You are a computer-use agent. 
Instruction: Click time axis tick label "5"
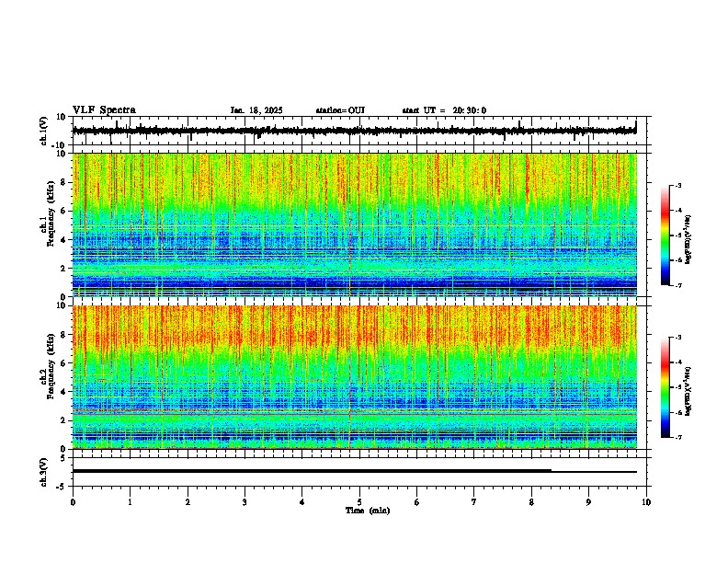tap(359, 502)
